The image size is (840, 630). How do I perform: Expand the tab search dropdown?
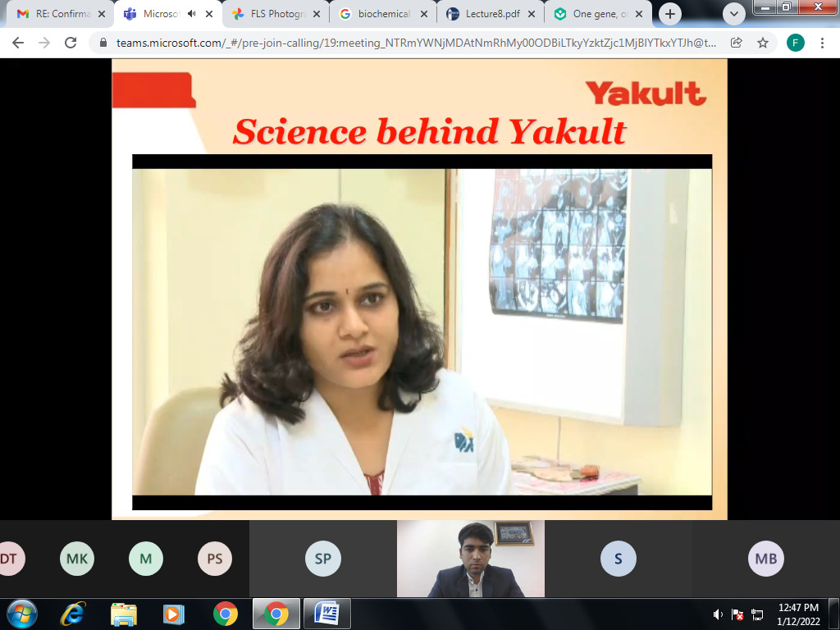734,14
